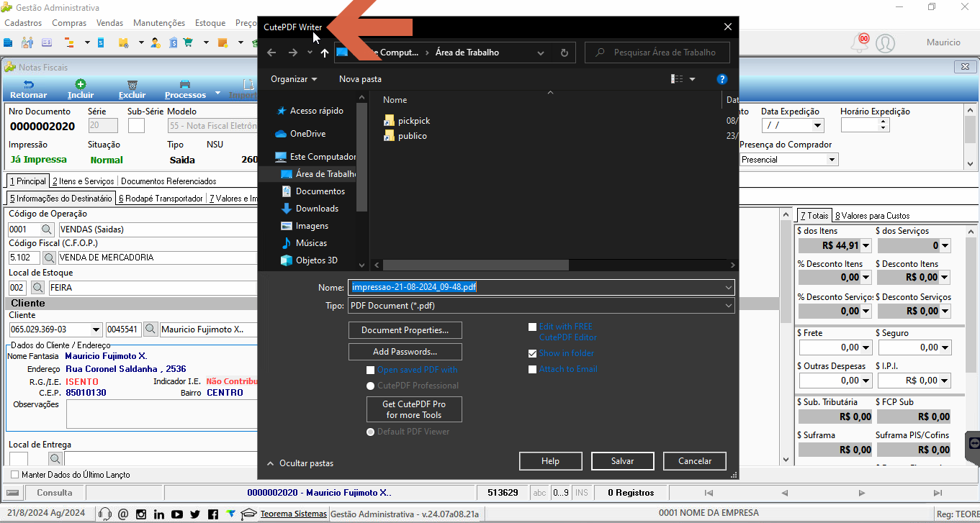Image resolution: width=980 pixels, height=523 pixels.
Task: Click the Document Properties button
Action: tap(405, 330)
